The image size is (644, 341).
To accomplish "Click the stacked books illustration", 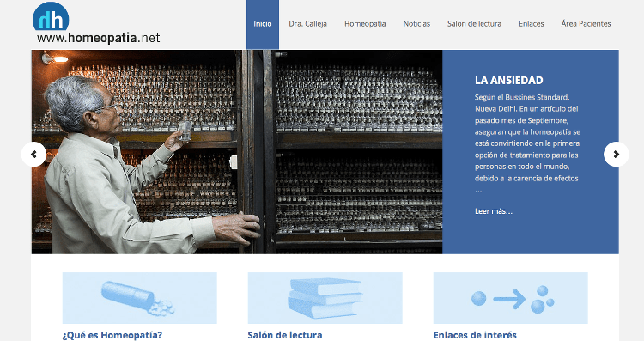I will tap(325, 298).
